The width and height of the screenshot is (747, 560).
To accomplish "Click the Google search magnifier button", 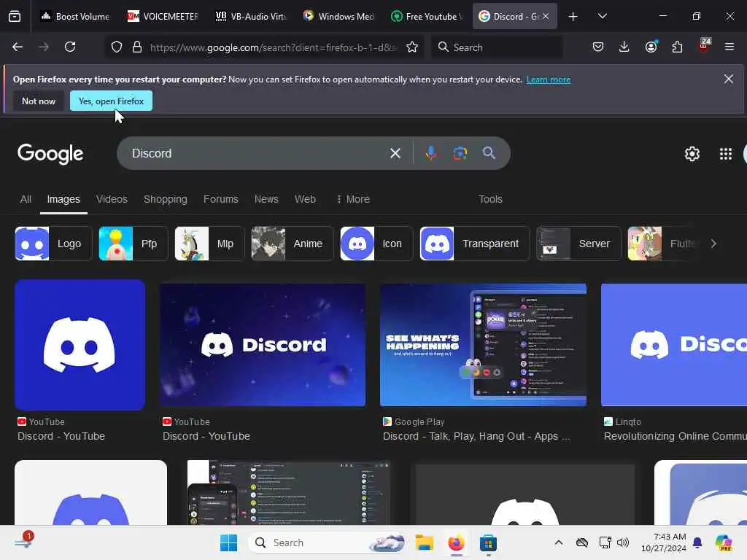I will (489, 153).
